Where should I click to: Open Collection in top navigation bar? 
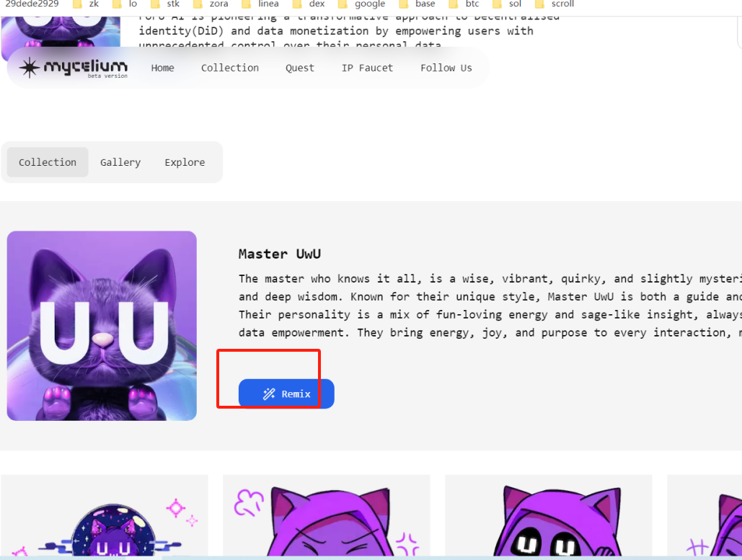[x=230, y=68]
